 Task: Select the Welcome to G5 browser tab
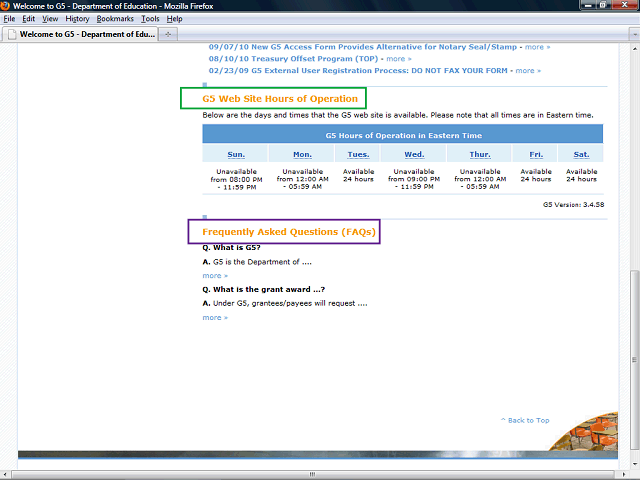[x=80, y=34]
